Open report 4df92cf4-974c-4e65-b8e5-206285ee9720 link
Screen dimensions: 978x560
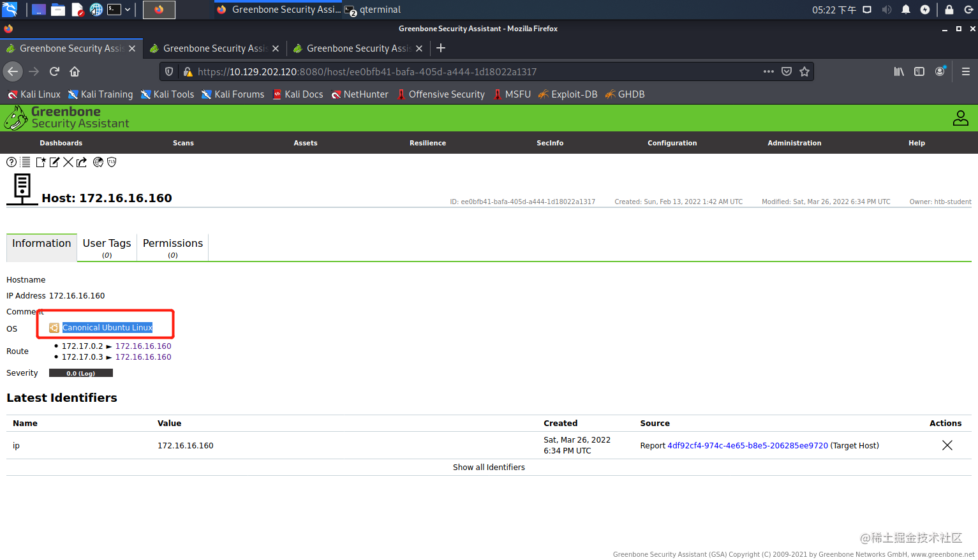[748, 446]
